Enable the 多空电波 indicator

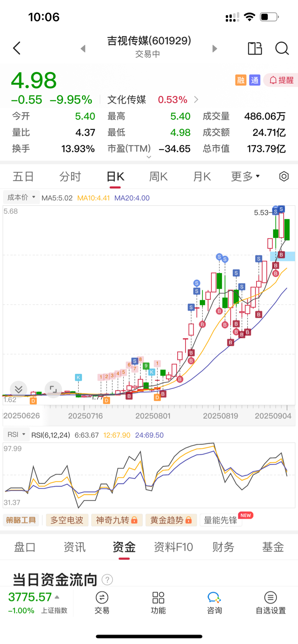(x=67, y=520)
